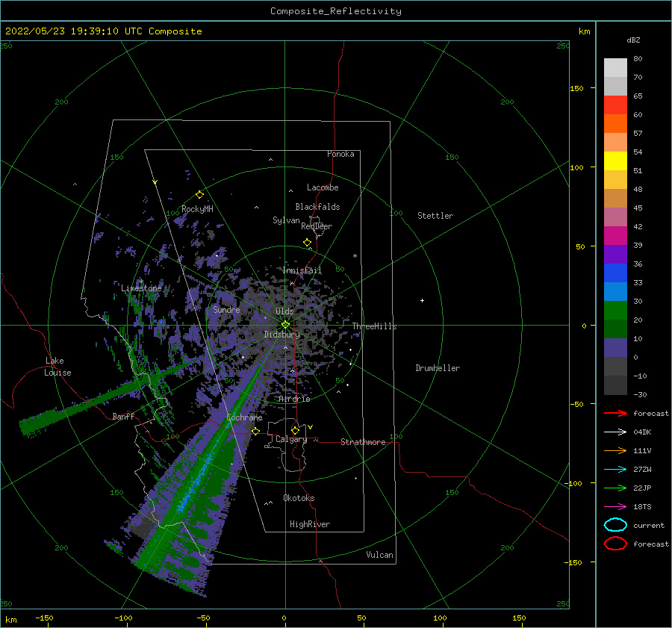Click the yellow diamond marker near RedDeer

307,243
